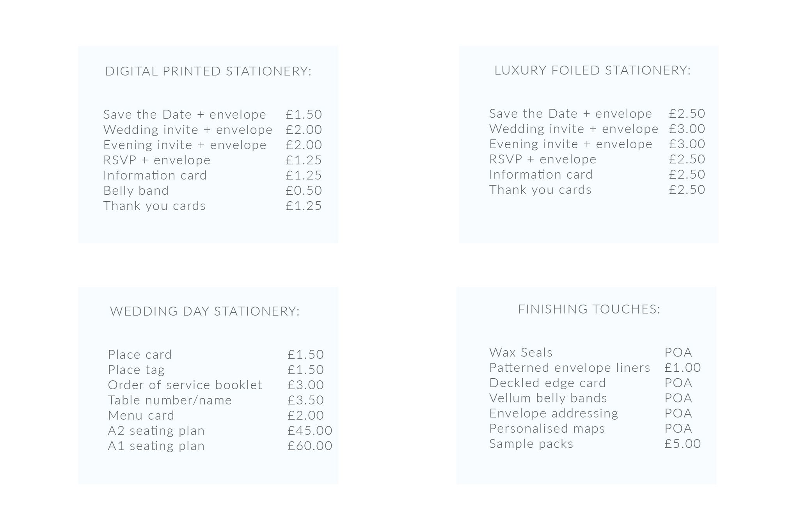
Task: Select the Luxury Foiled Stationery heading
Action: pos(592,70)
